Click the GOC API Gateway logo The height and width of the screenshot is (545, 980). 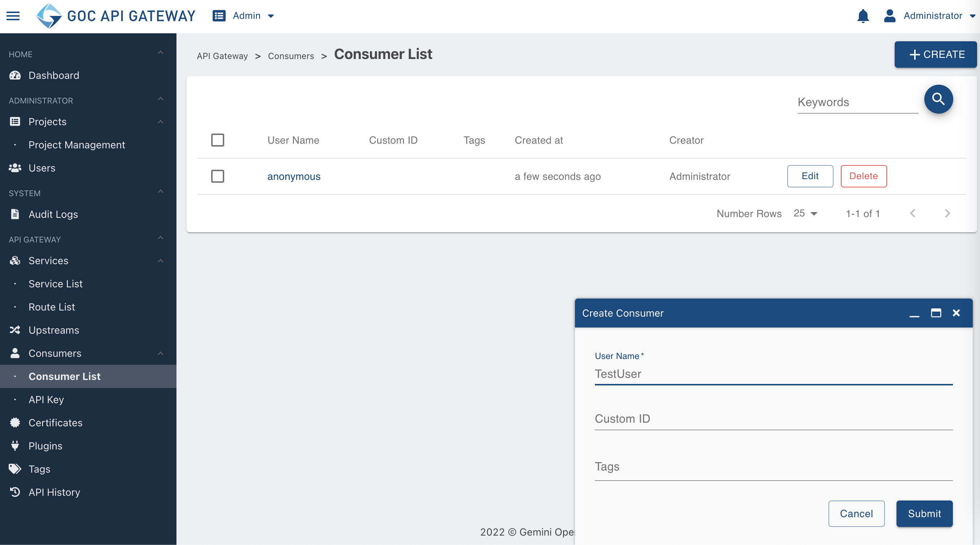116,16
